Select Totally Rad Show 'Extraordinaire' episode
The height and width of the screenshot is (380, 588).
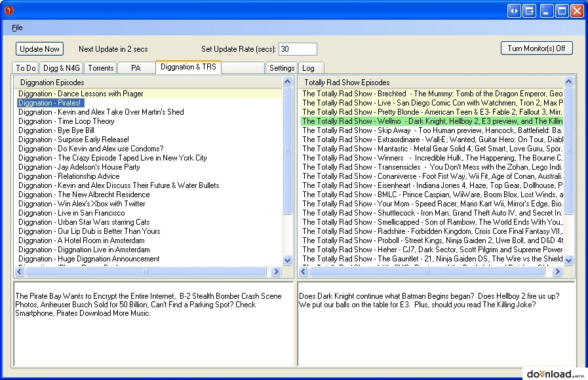(433, 140)
